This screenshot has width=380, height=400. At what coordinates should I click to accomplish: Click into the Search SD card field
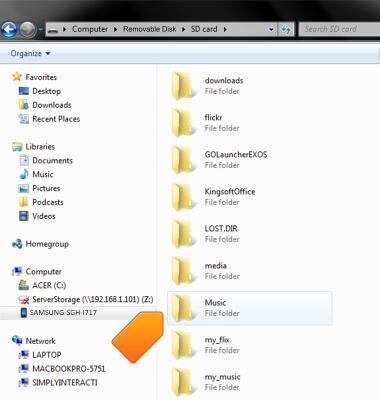coord(339,29)
